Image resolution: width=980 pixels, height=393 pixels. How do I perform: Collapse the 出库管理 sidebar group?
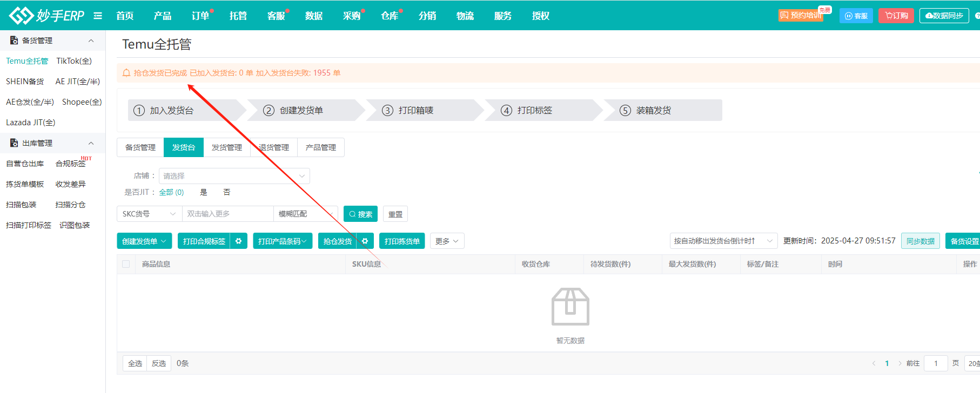tap(91, 143)
